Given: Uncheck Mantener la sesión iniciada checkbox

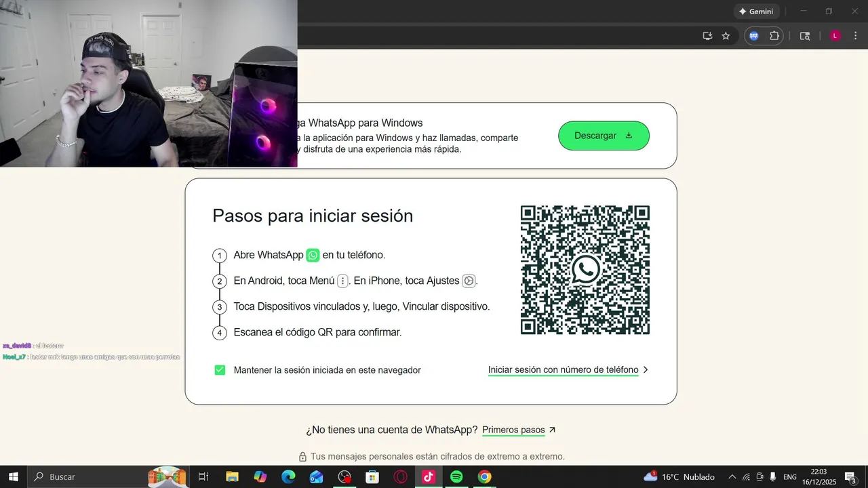Looking at the screenshot, I should [x=220, y=370].
